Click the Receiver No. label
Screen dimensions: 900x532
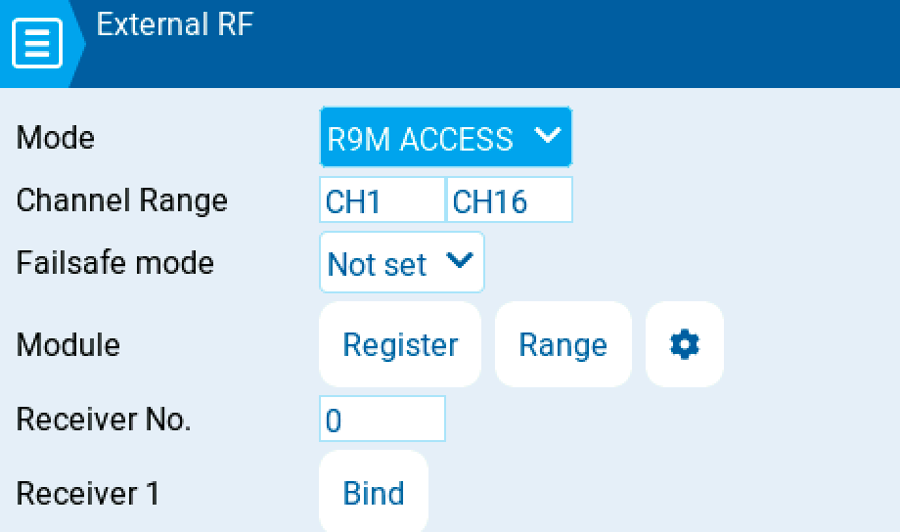[x=103, y=419]
